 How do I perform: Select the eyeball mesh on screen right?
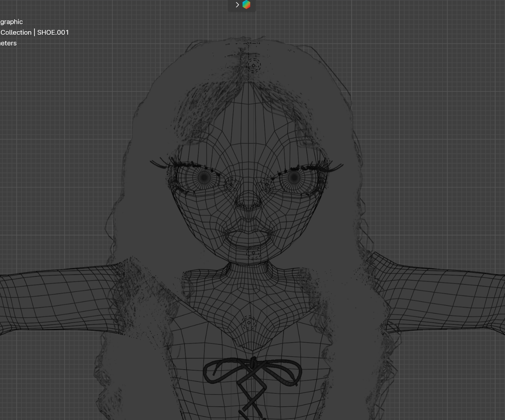(x=294, y=178)
